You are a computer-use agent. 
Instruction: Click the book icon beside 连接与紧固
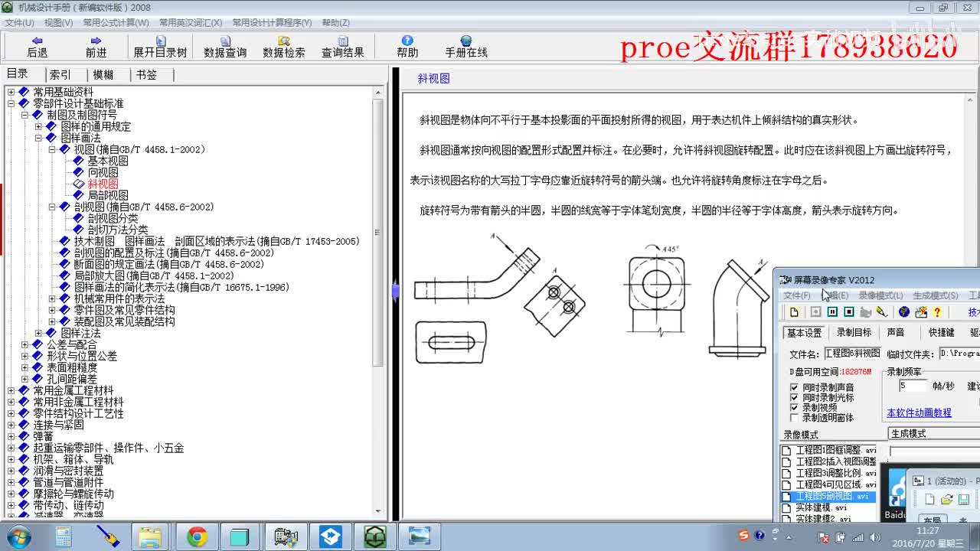(24, 425)
